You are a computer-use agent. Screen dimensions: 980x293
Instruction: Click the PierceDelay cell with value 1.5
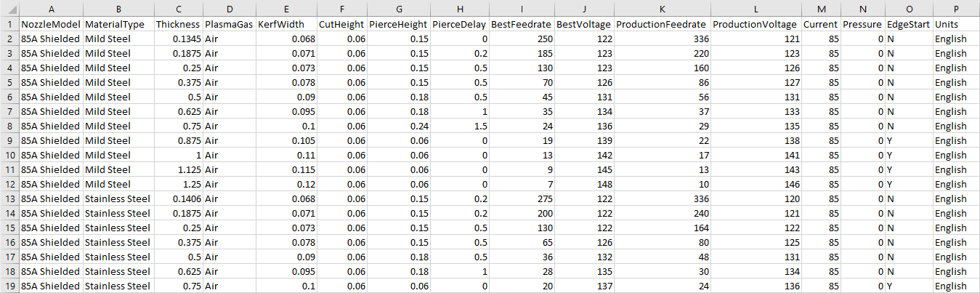(458, 126)
